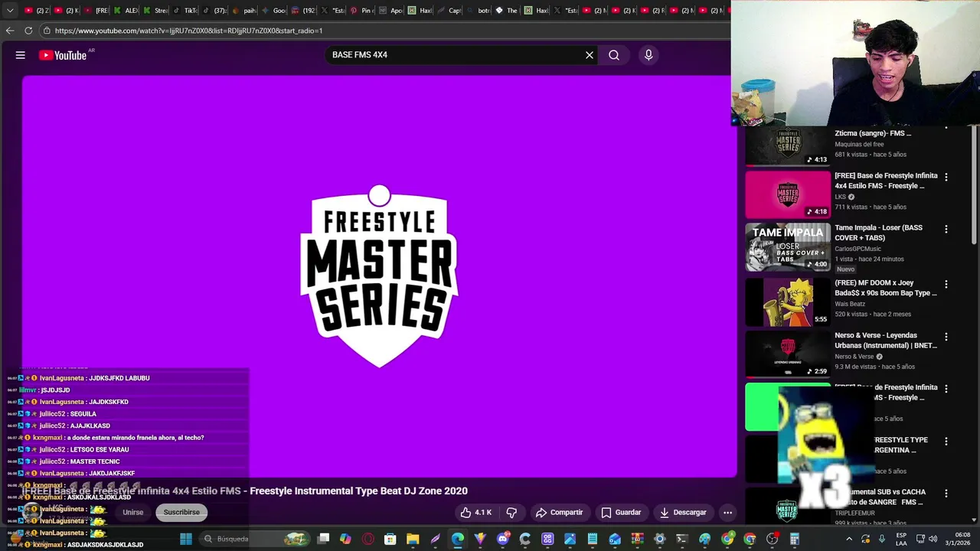980x551 pixels.
Task: Show hidden system tray icons
Action: 848,539
